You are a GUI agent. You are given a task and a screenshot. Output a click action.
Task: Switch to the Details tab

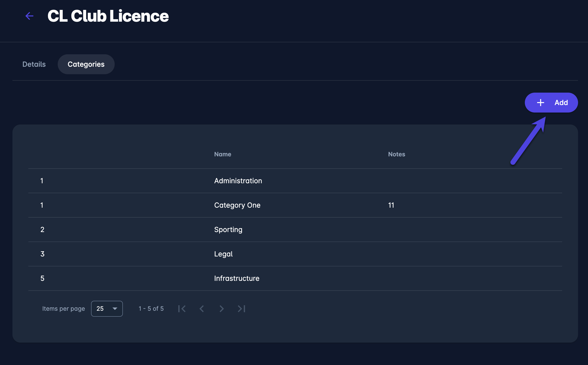[34, 64]
